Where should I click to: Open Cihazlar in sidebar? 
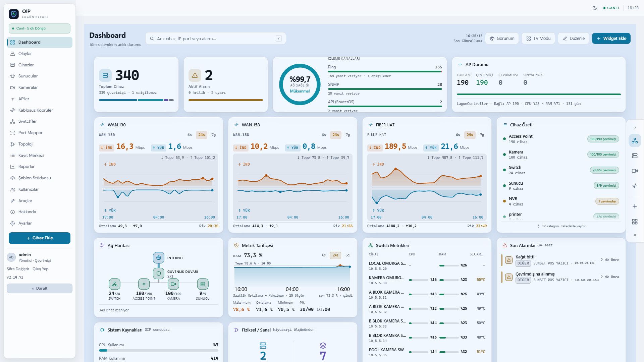click(40, 65)
